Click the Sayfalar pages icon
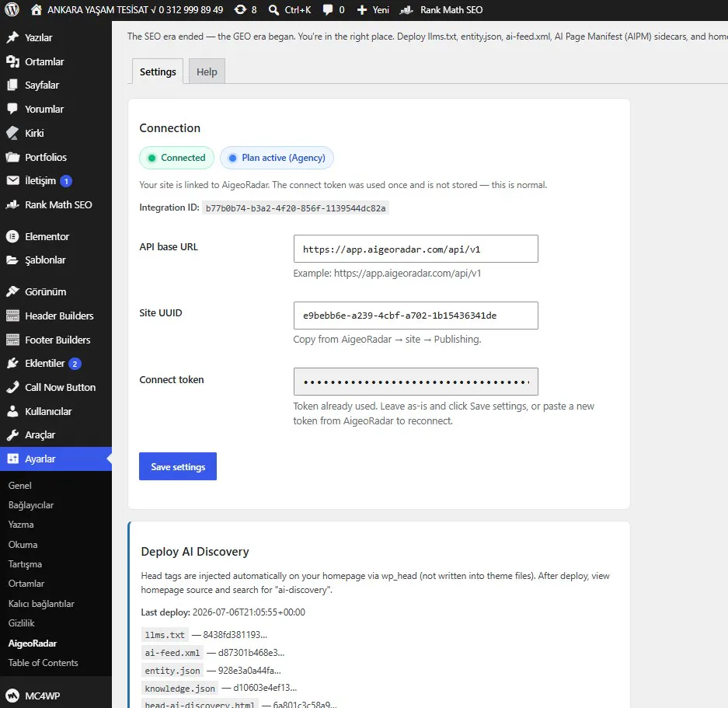The image size is (728, 708). (x=12, y=85)
